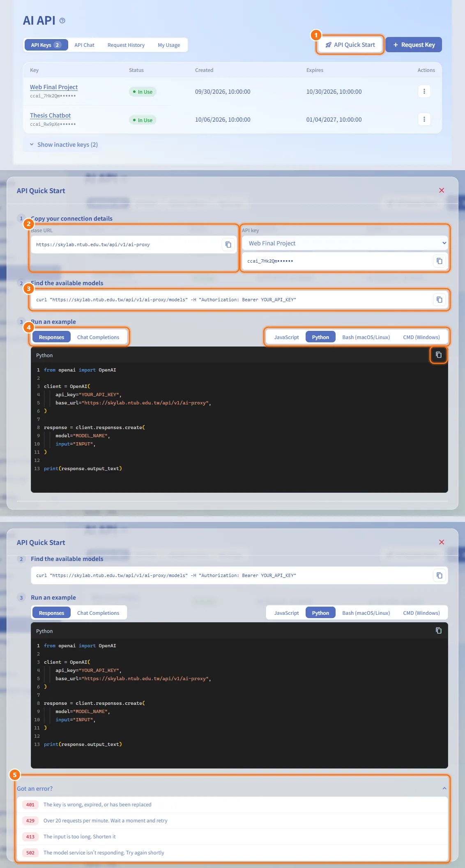Click the 401 error code badge
The height and width of the screenshot is (868, 465).
tap(30, 805)
